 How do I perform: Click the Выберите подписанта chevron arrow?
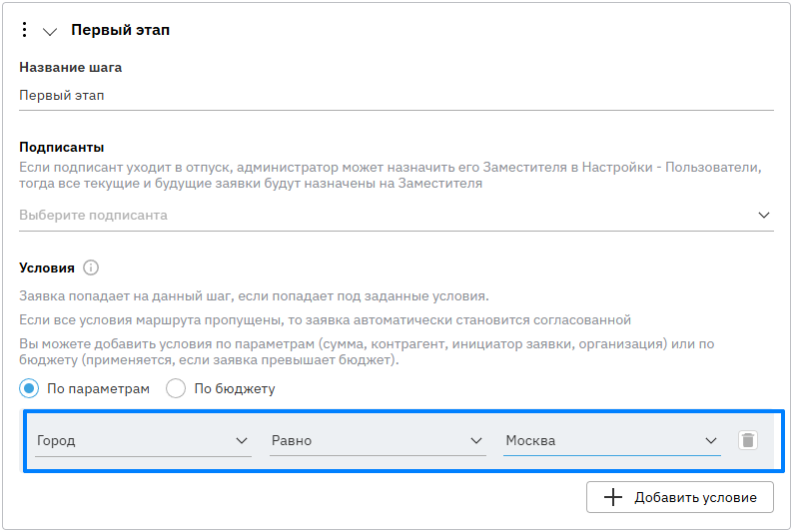tap(764, 216)
